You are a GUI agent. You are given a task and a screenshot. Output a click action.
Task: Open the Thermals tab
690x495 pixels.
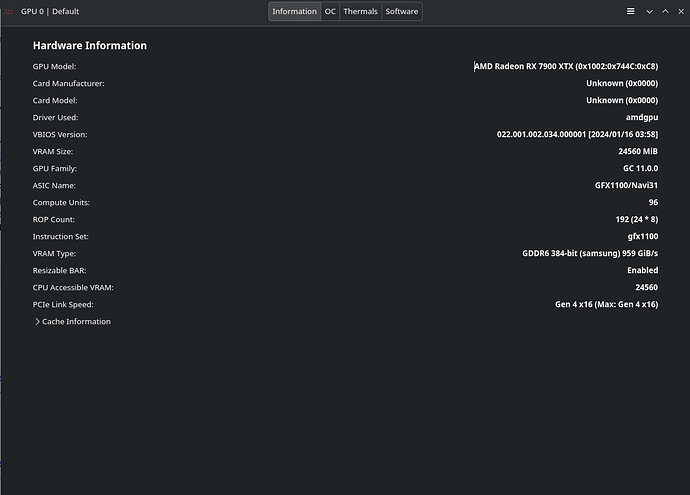click(360, 11)
